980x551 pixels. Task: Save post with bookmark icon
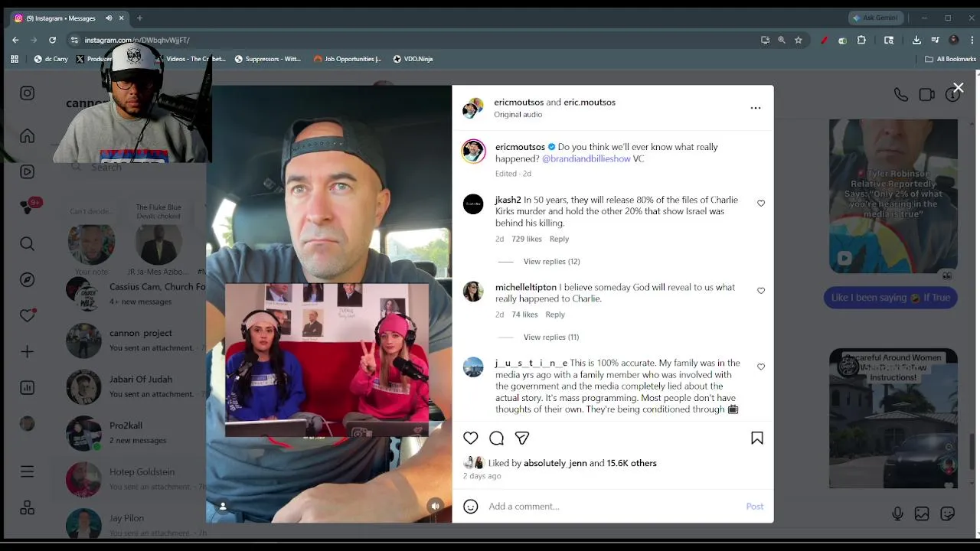point(757,438)
